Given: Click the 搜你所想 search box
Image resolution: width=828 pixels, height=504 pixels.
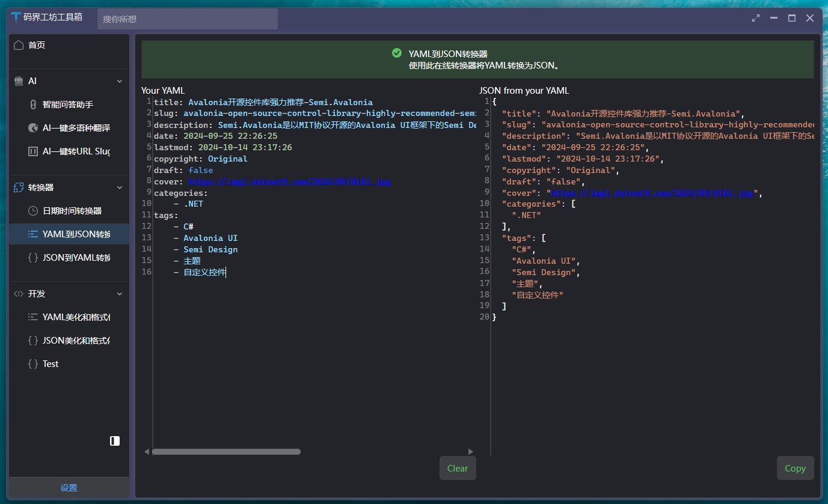Looking at the screenshot, I should 188,19.
